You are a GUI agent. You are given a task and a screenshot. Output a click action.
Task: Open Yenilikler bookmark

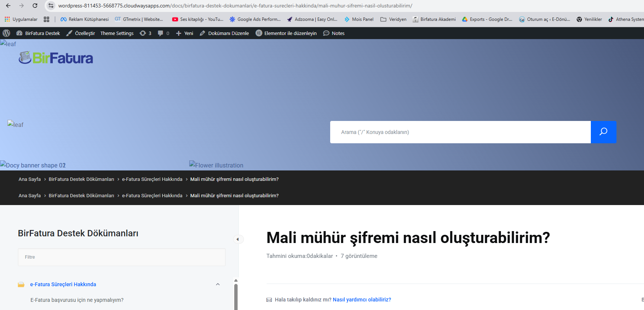point(589,19)
